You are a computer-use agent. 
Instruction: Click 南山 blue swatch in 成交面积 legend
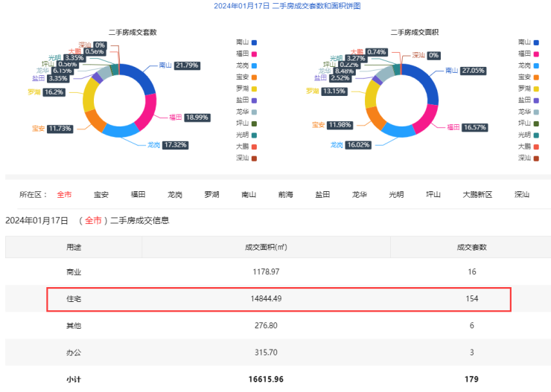(536, 42)
